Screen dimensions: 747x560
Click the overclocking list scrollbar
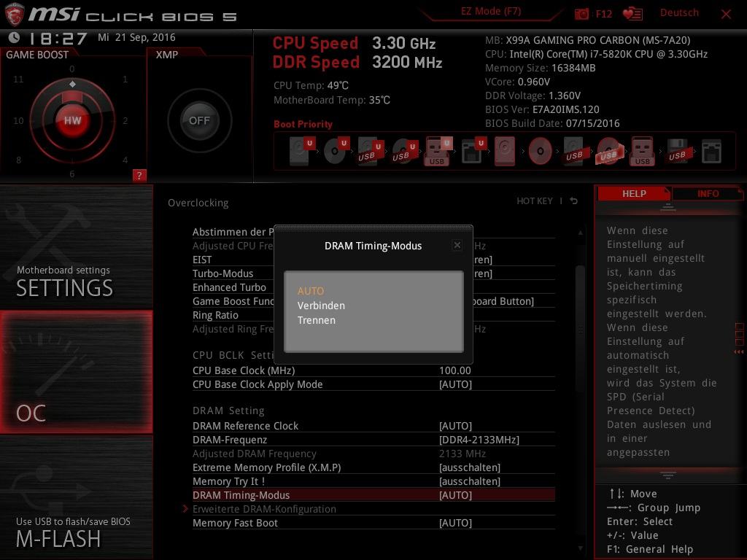tap(580, 329)
